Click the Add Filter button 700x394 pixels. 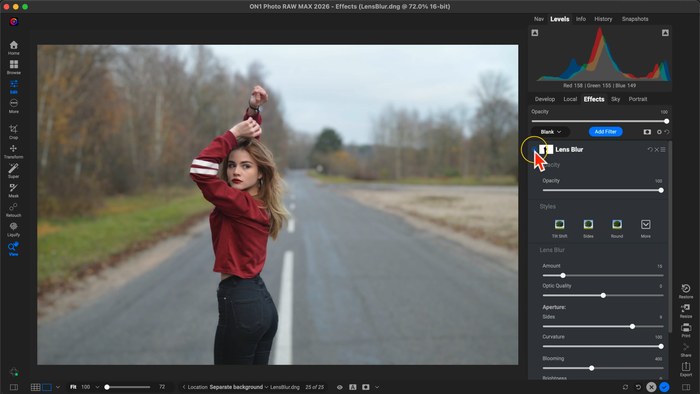[605, 132]
